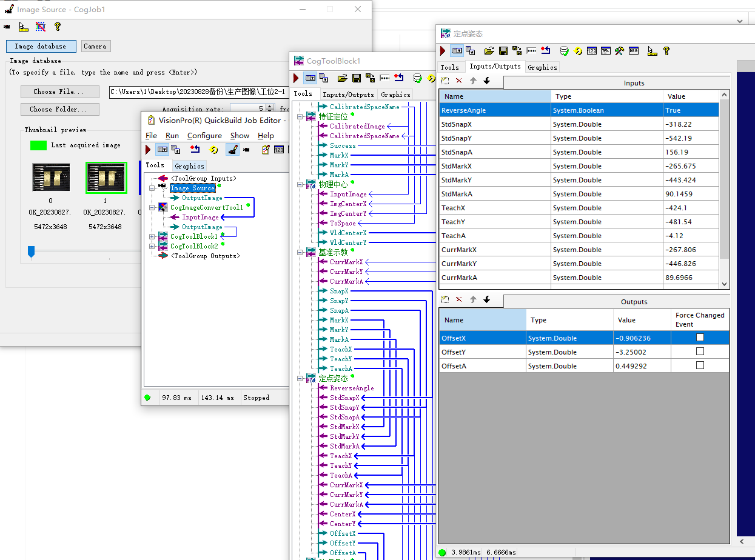Delete the selected output in Outputs section
Image resolution: width=755 pixels, height=560 pixels.
458,299
